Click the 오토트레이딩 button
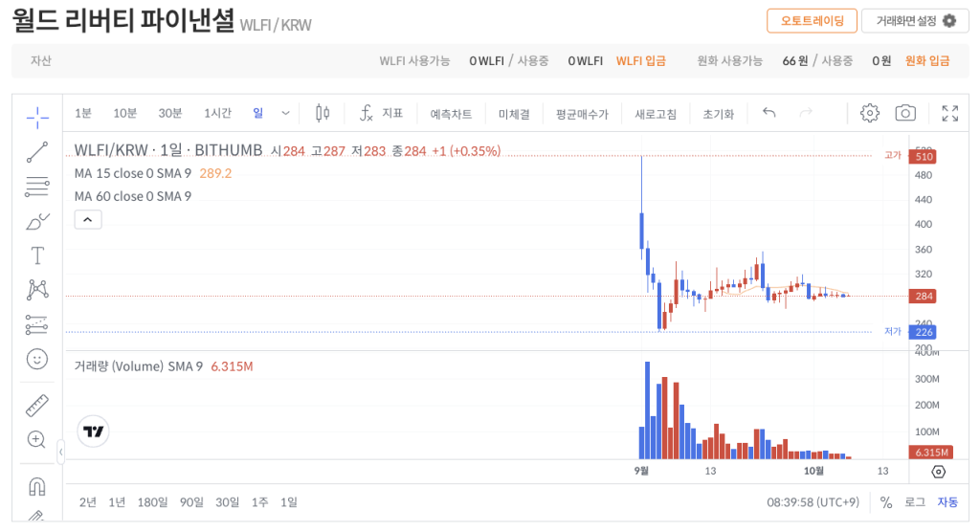980x531 pixels. click(812, 21)
